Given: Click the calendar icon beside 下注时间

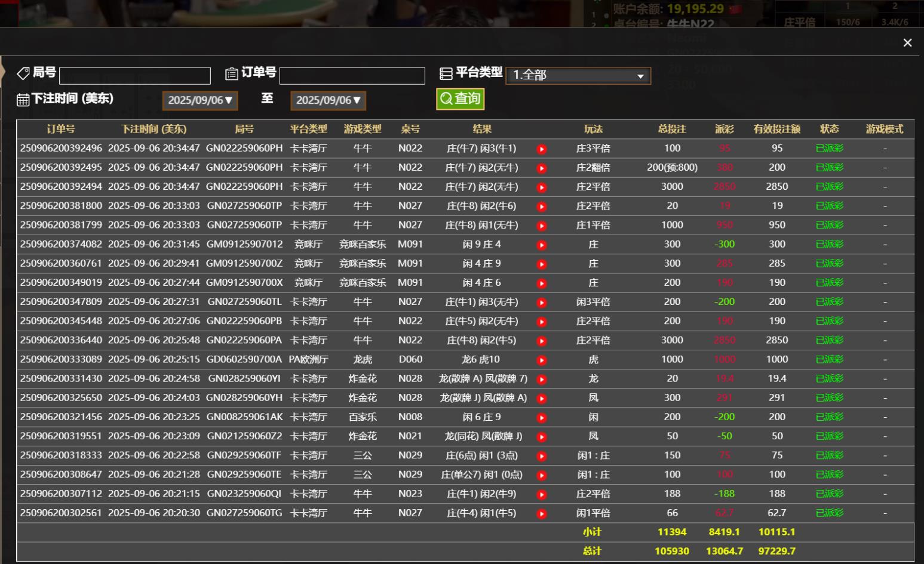Looking at the screenshot, I should pos(23,100).
